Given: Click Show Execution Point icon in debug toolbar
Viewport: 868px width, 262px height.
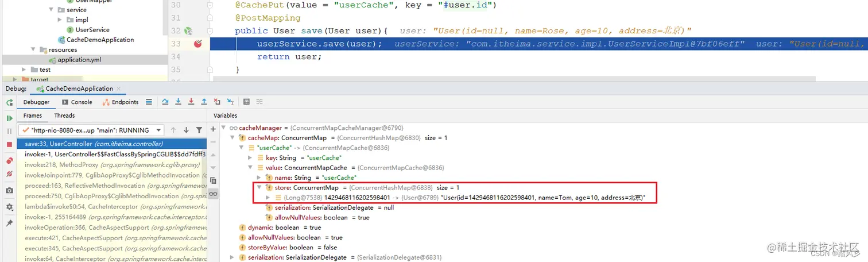Looking at the screenshot, I should [x=149, y=102].
